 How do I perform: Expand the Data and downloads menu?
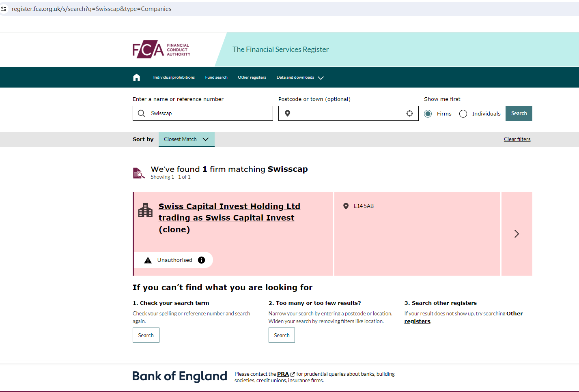tap(300, 77)
